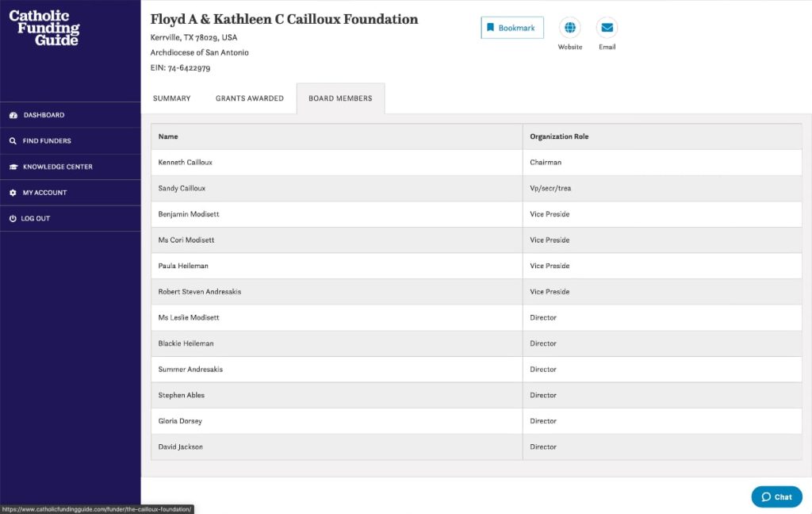Click the Catholic Funding Guide logo
The image size is (812, 514).
coord(44,28)
